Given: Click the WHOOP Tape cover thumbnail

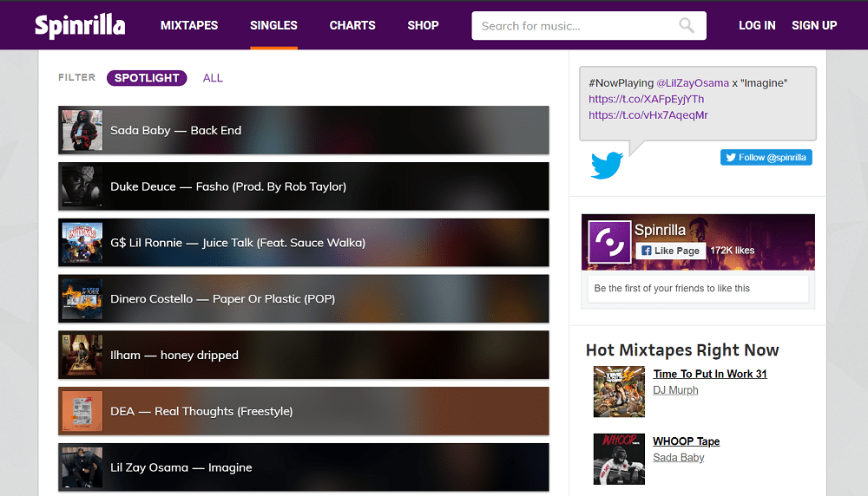Looking at the screenshot, I should [x=619, y=459].
